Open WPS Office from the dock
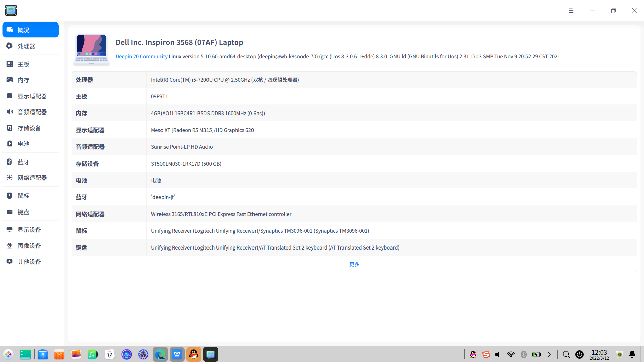This screenshot has width=644, height=362. (x=177, y=354)
